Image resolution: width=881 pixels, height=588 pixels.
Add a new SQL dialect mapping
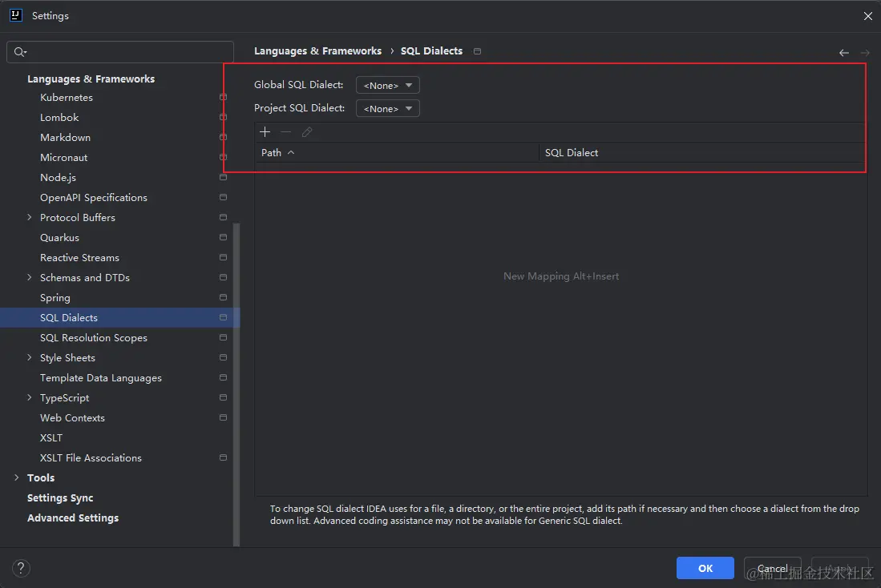pos(265,131)
